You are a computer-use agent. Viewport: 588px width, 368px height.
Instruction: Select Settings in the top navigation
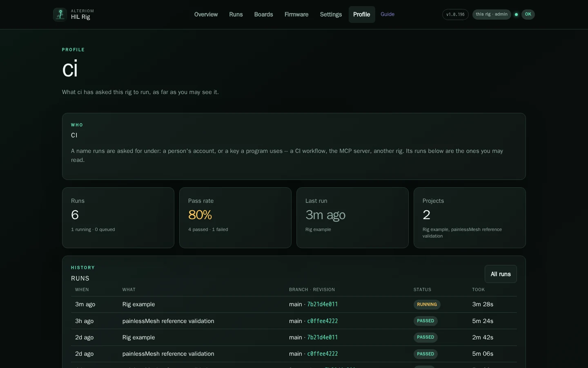click(331, 14)
